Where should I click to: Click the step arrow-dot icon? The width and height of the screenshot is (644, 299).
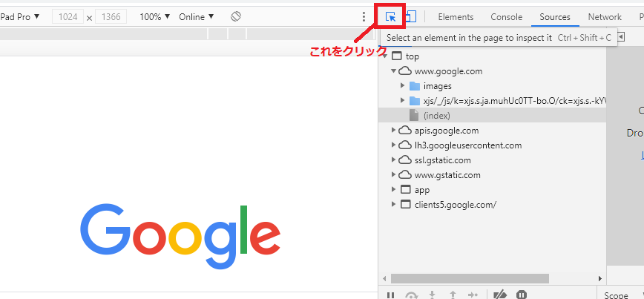click(x=473, y=295)
